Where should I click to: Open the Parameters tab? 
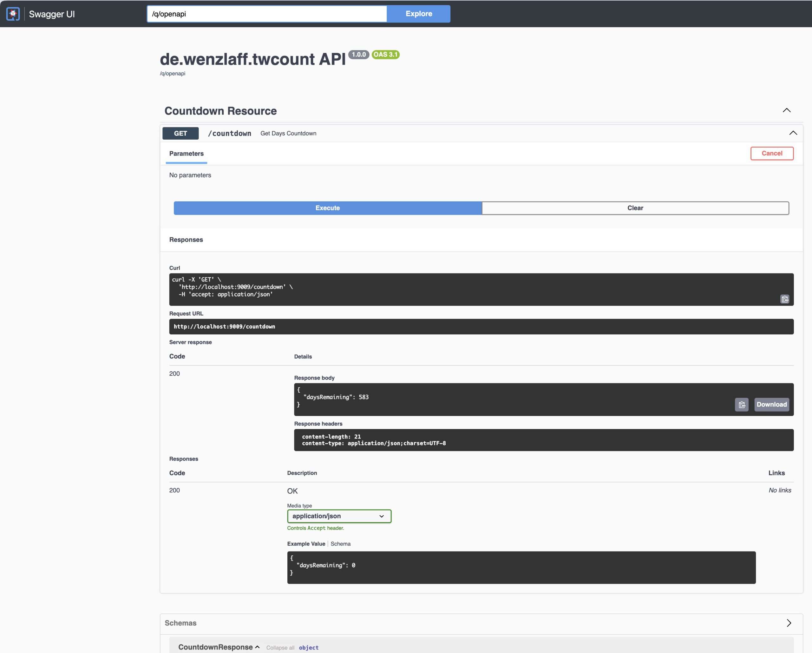coord(186,153)
